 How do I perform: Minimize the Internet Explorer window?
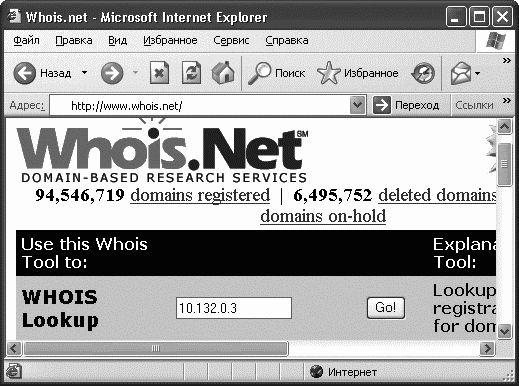(x=456, y=17)
